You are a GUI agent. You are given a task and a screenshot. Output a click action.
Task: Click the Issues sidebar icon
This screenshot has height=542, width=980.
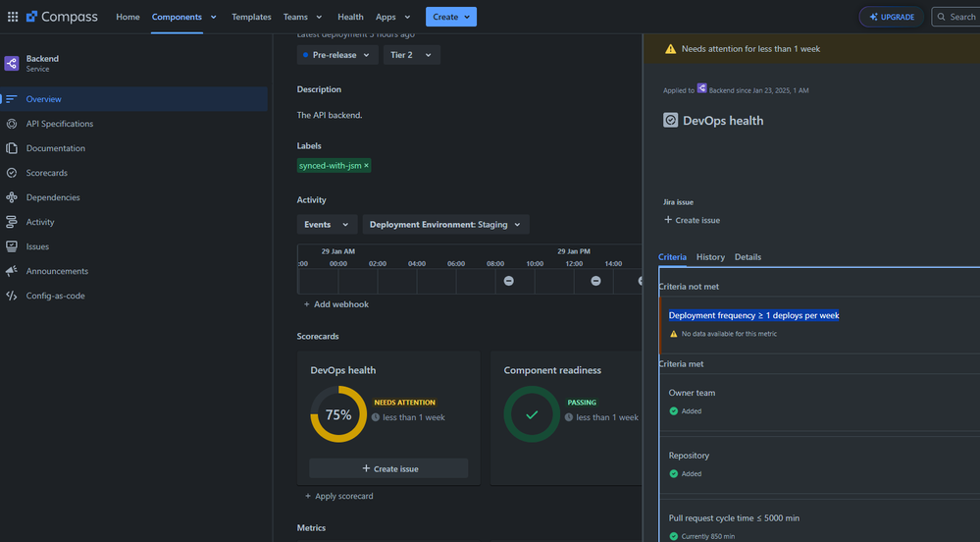[11, 246]
